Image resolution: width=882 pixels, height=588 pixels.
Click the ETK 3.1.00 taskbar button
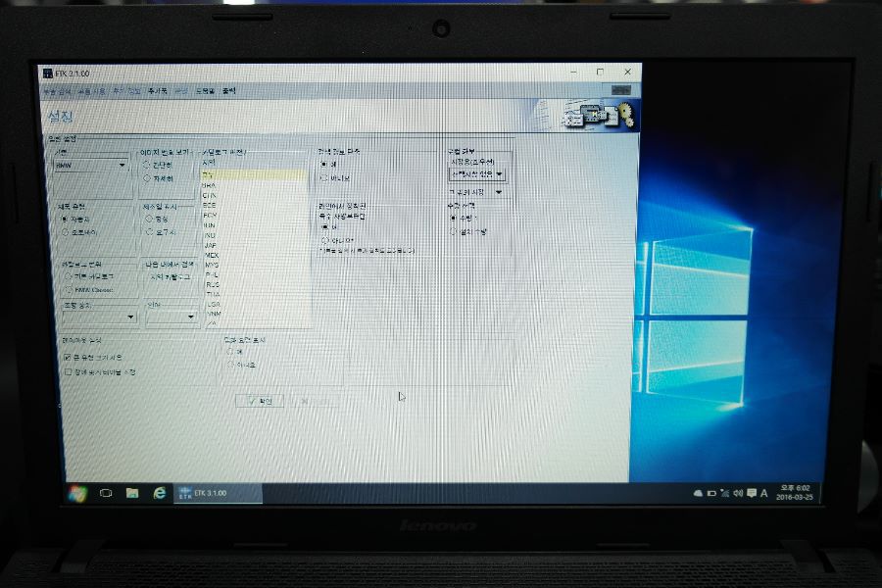[x=218, y=494]
